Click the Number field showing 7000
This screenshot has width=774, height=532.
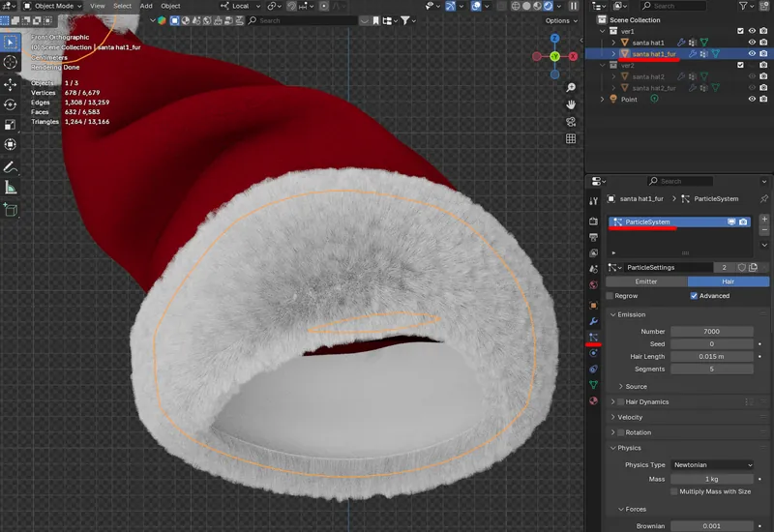pyautogui.click(x=712, y=331)
